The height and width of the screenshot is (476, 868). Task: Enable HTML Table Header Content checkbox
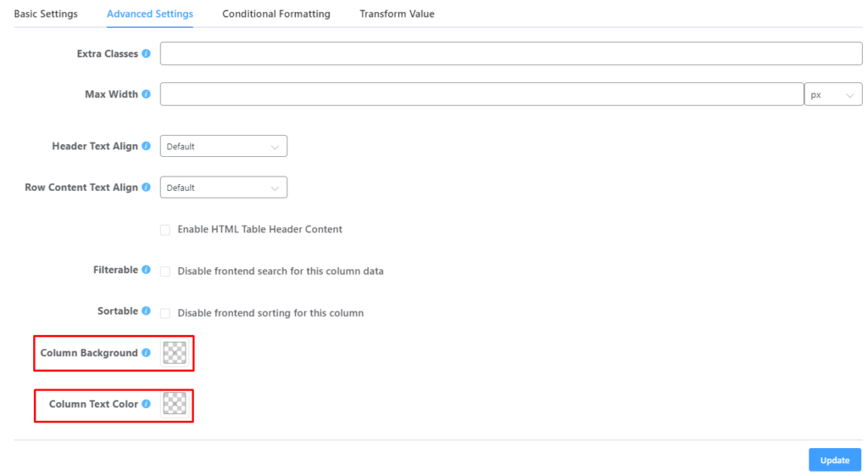point(165,230)
